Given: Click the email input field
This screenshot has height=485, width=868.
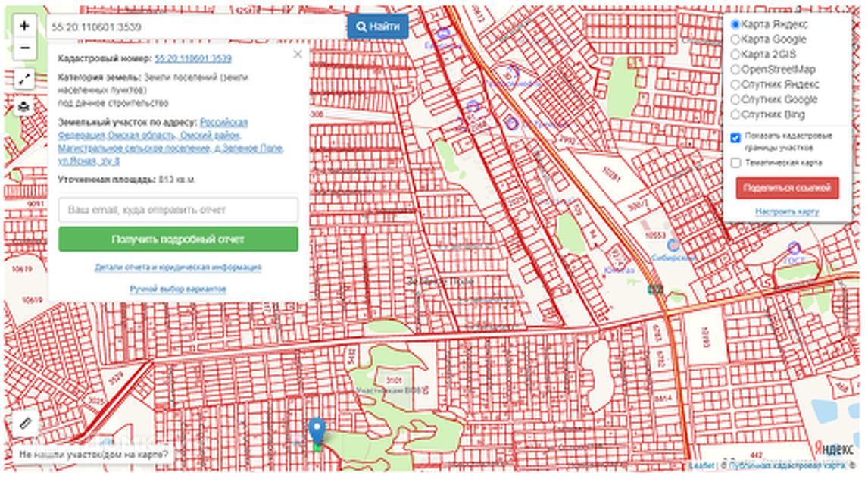Looking at the screenshot, I should [178, 210].
